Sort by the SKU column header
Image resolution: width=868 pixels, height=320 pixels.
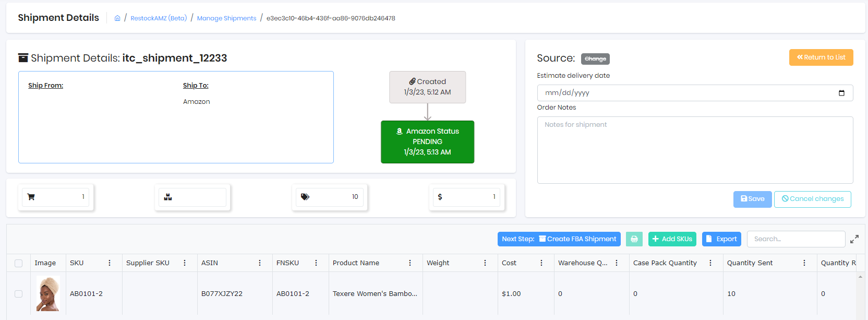77,263
